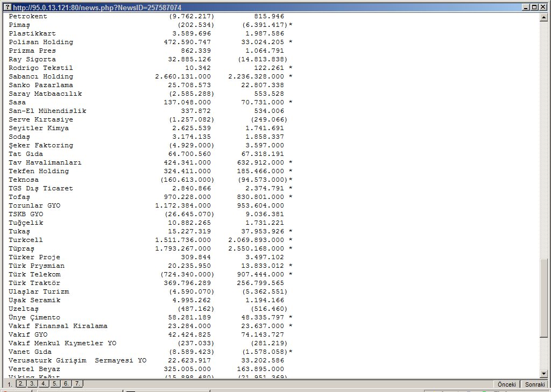Click the Tüpraş company name
Image resolution: width=551 pixels, height=392 pixels.
[x=22, y=248]
